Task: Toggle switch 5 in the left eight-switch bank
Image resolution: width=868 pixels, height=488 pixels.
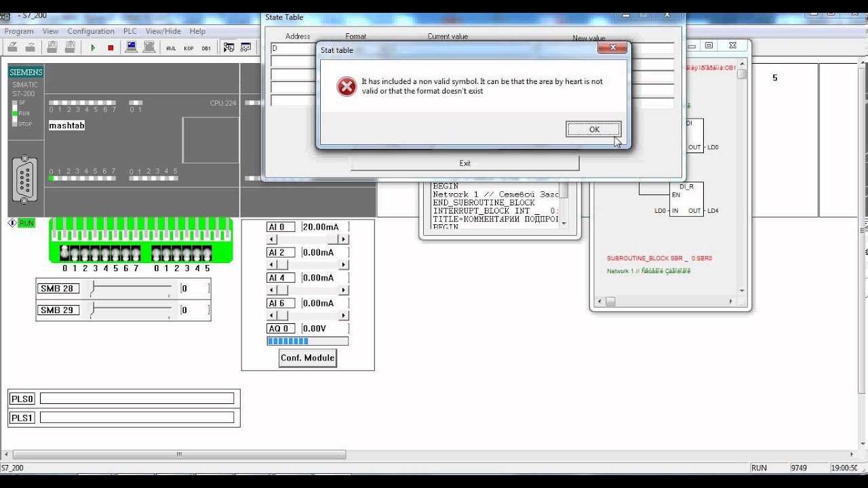Action: [x=115, y=253]
